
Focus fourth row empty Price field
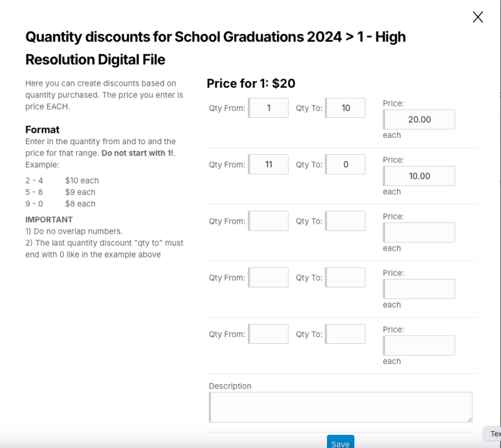419,289
